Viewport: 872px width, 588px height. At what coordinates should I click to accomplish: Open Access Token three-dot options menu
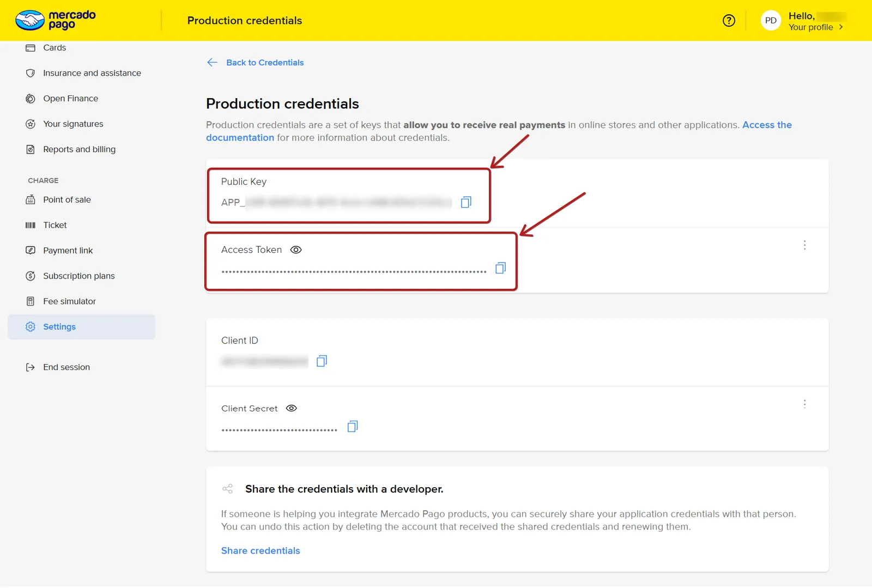[x=804, y=245]
